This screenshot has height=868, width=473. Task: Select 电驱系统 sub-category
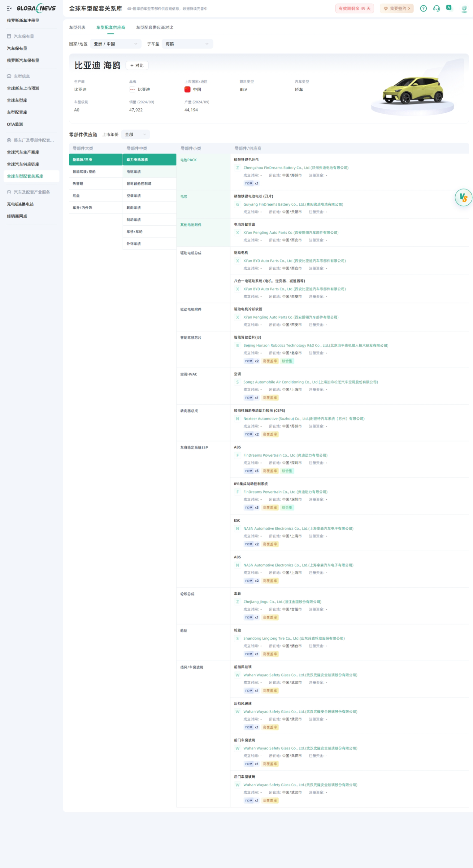tap(149, 172)
